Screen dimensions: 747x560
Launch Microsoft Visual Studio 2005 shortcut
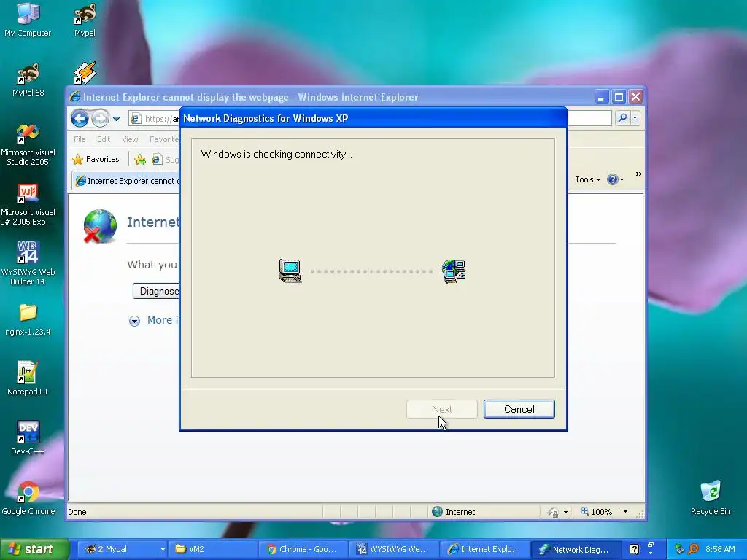click(28, 144)
